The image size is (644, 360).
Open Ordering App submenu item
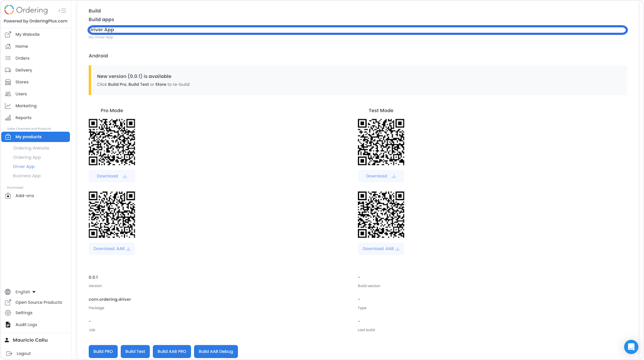27,157
